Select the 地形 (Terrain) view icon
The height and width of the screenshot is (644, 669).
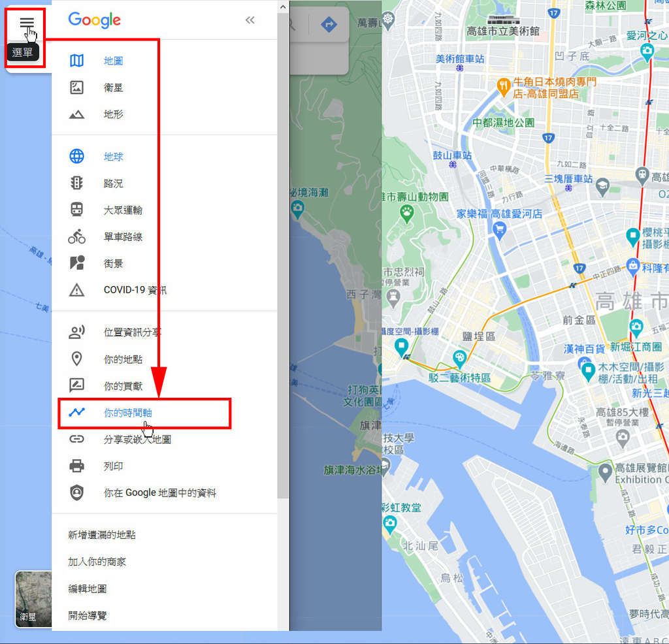coord(76,114)
